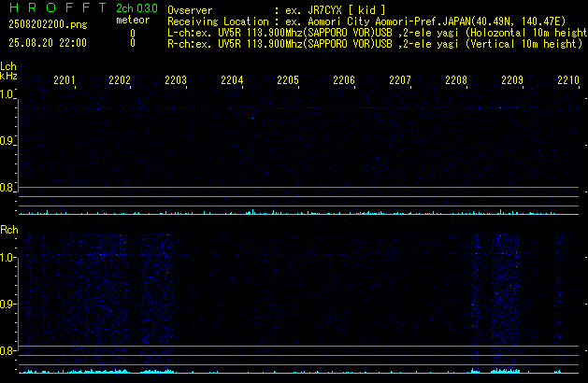588x383 pixels.
Task: Click the 2202 time marker
Action: click(x=120, y=80)
